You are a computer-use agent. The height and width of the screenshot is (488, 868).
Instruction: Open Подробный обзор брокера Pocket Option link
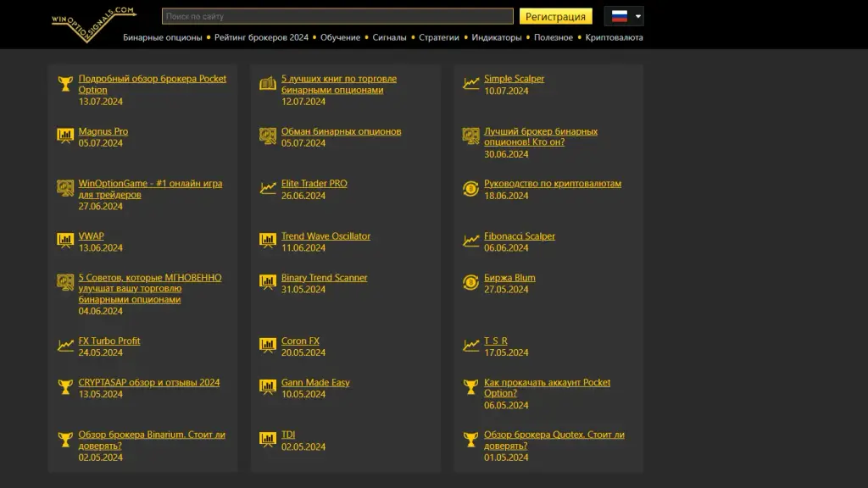[153, 84]
